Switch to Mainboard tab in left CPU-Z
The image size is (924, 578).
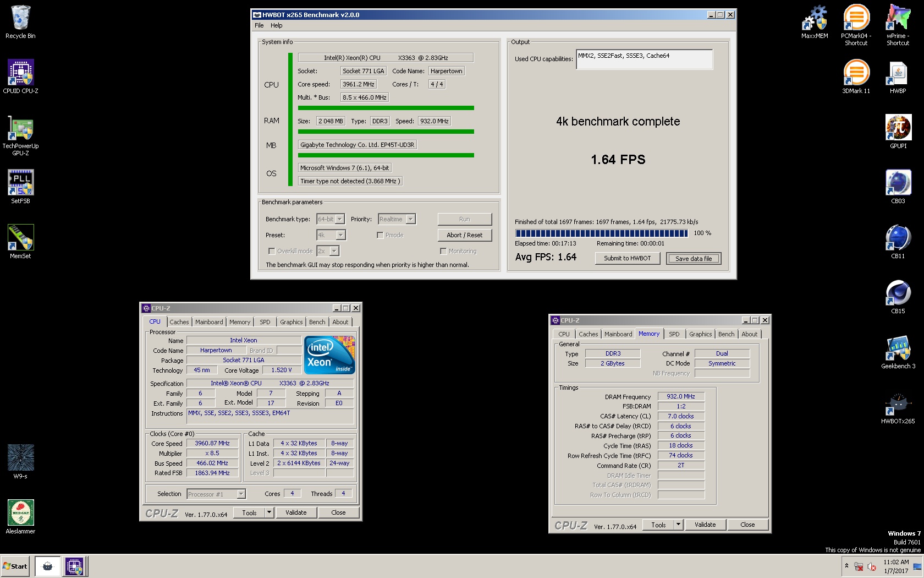pos(209,322)
